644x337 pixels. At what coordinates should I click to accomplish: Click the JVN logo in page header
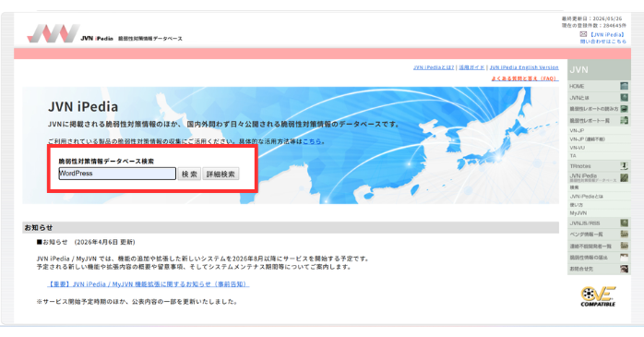pyautogui.click(x=54, y=33)
